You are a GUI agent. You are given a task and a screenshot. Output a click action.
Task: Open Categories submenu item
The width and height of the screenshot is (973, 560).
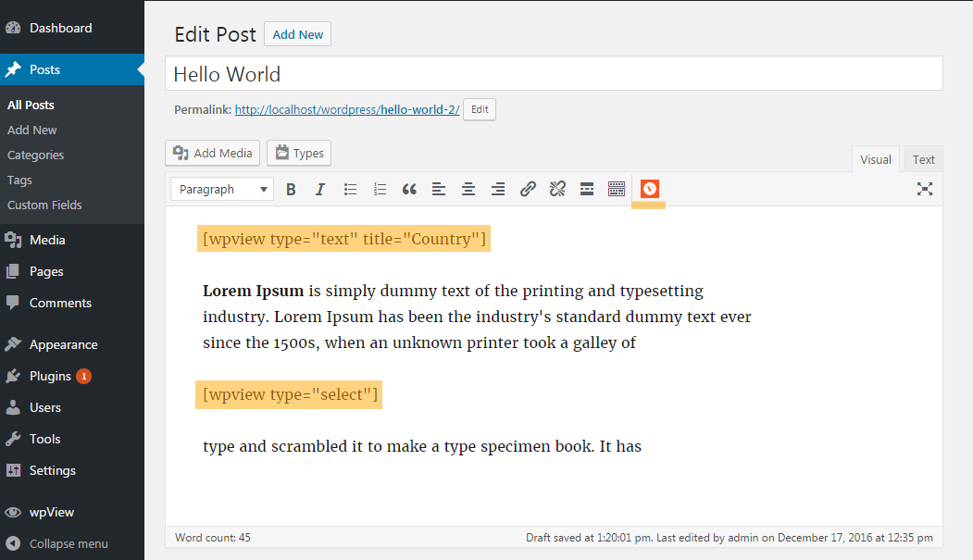[35, 155]
